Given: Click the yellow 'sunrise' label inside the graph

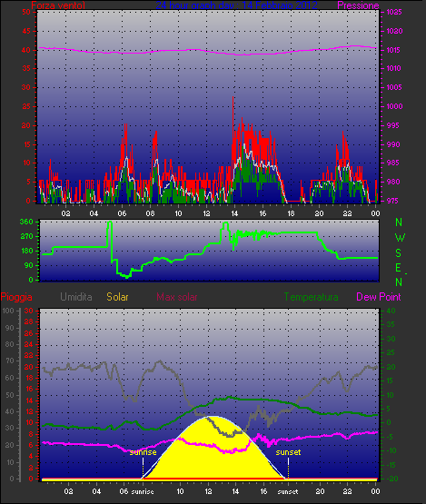Looking at the screenshot, I should click(144, 452).
